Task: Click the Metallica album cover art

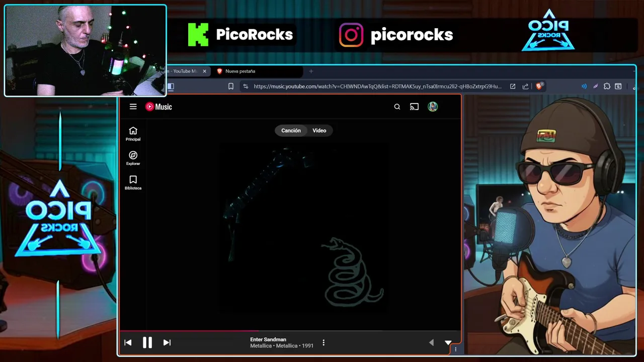Action: click(x=303, y=227)
